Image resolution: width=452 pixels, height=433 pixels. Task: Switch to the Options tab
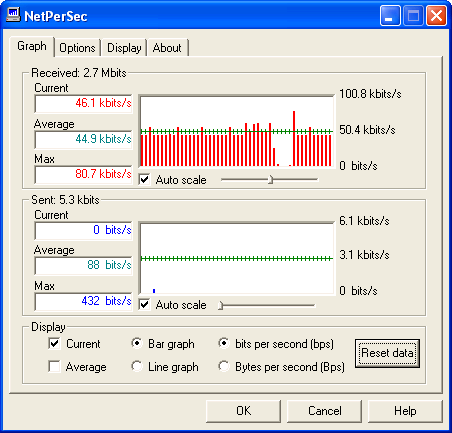point(77,48)
